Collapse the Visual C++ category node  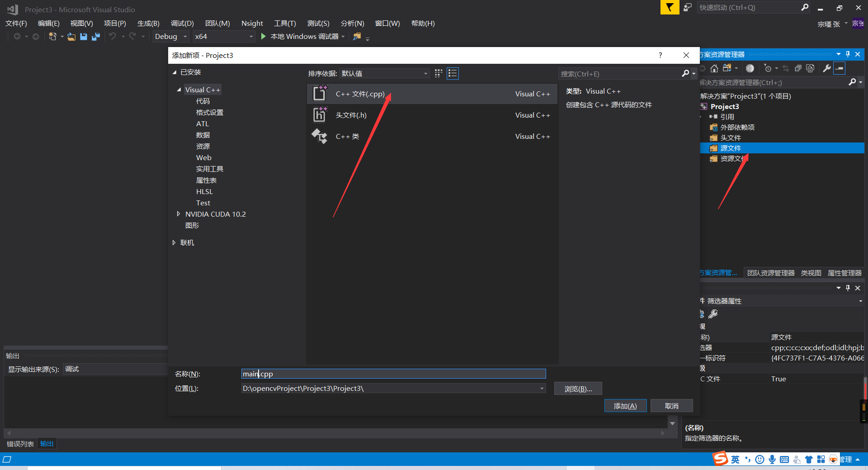[x=179, y=90]
